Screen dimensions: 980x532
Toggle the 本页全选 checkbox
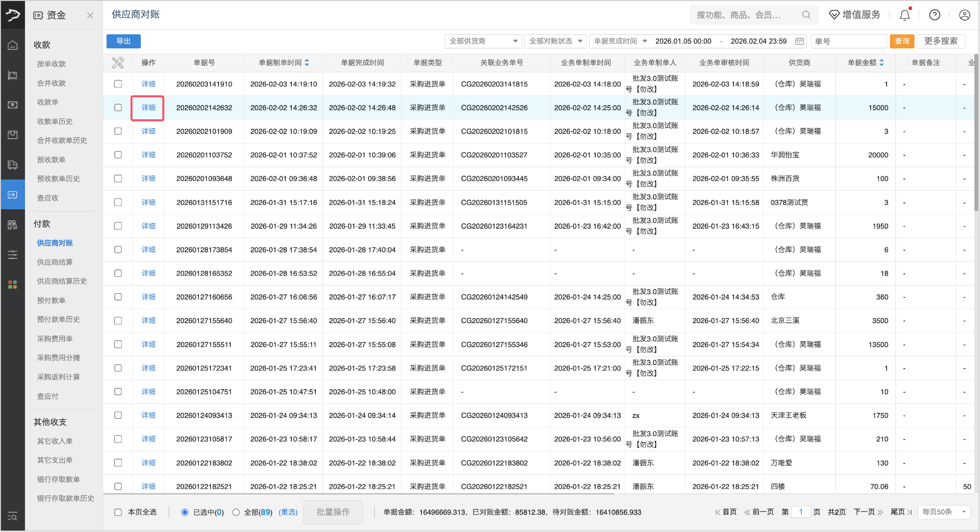118,512
